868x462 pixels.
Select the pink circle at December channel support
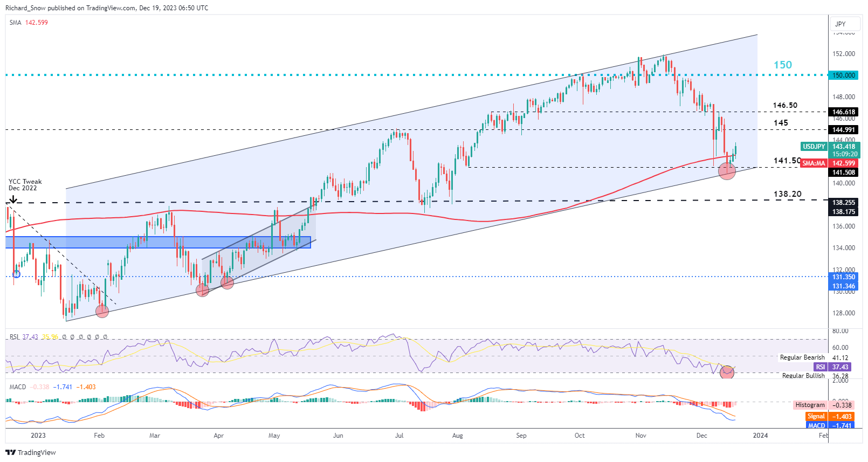pyautogui.click(x=727, y=171)
